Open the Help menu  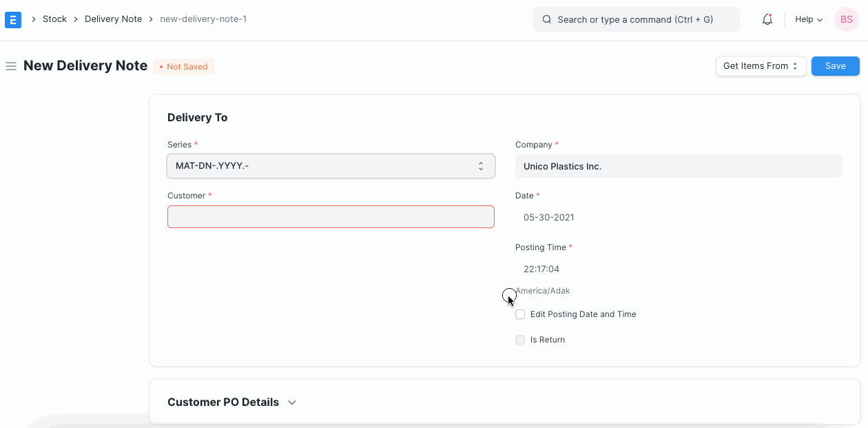tap(808, 20)
